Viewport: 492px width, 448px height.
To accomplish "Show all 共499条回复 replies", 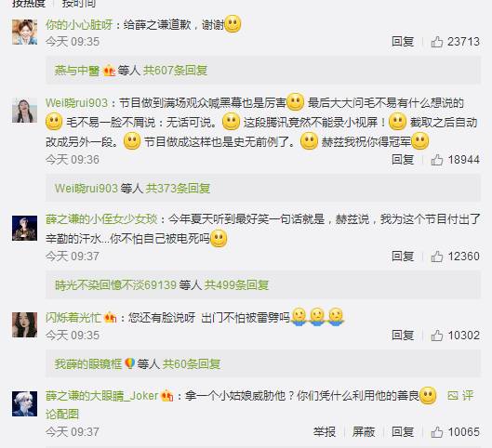I will click(x=236, y=285).
